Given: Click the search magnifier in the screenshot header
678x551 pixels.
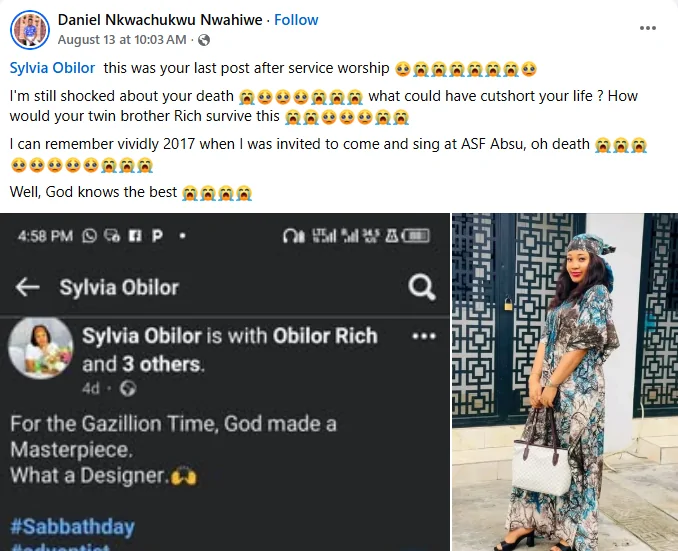Looking at the screenshot, I should coord(422,288).
